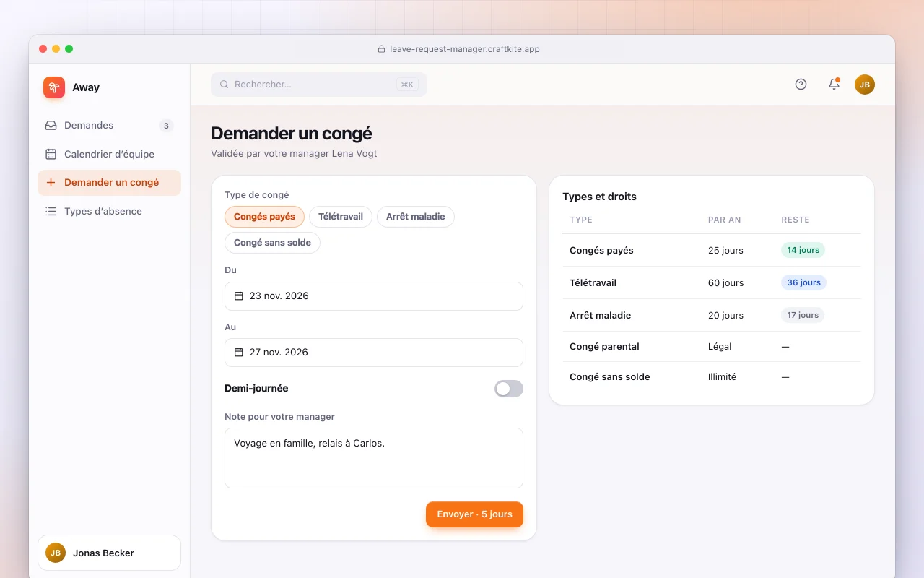Select the Arrêt maladie leave type
The width and height of the screenshot is (924, 578).
pos(416,217)
